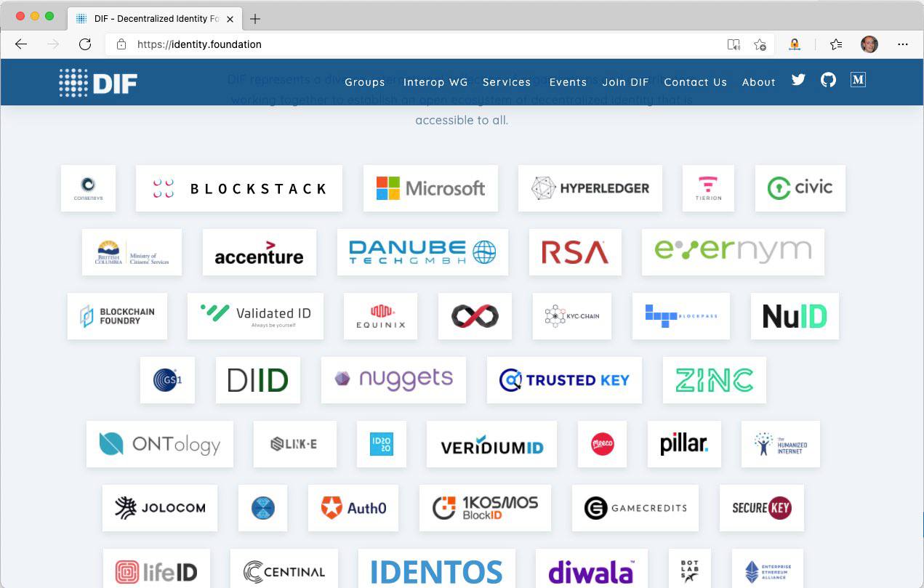Open the Blockstack member logo
924x588 pixels.
[239, 188]
